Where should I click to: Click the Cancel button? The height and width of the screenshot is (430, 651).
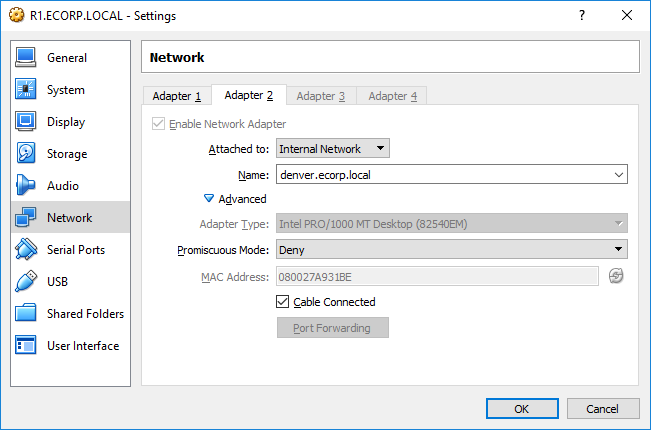603,409
